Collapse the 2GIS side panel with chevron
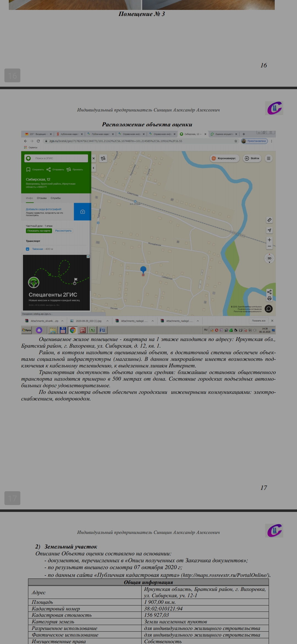The image size is (297, 644). [94, 168]
